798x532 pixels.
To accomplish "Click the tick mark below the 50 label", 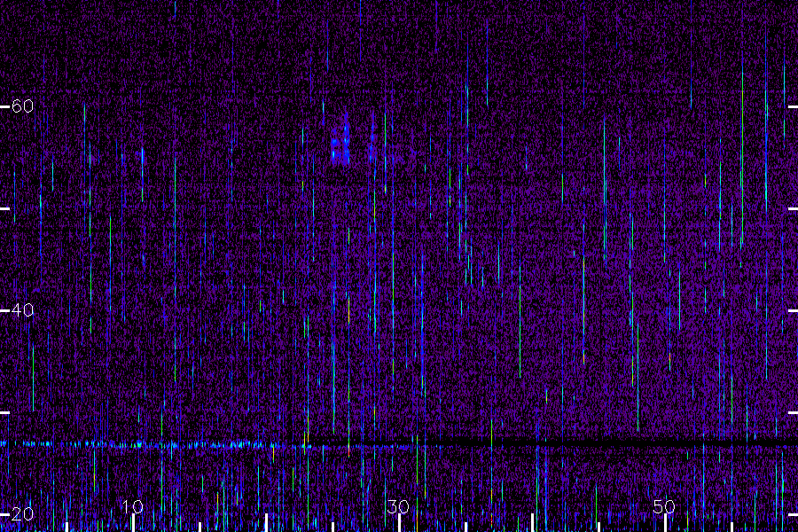I will [665, 523].
